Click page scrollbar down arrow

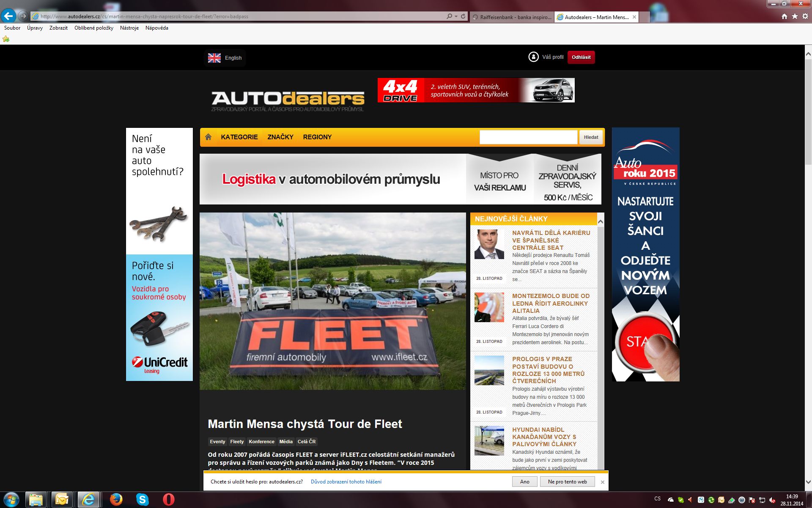[x=808, y=482]
